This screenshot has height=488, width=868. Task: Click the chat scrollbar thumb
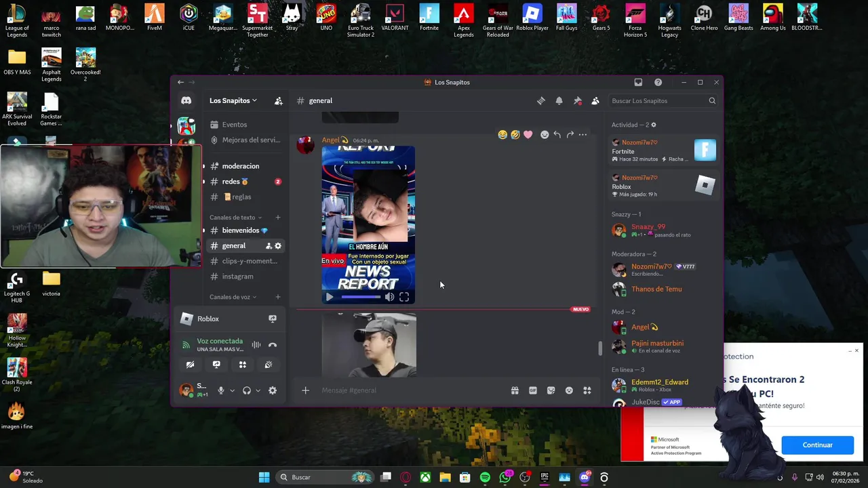pyautogui.click(x=599, y=348)
